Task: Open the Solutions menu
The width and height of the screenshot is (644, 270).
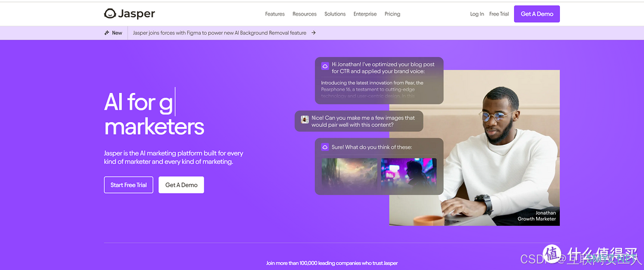Action: pyautogui.click(x=335, y=14)
